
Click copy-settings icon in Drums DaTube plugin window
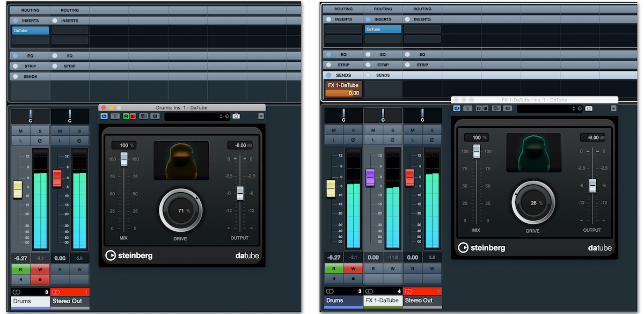[x=155, y=116]
